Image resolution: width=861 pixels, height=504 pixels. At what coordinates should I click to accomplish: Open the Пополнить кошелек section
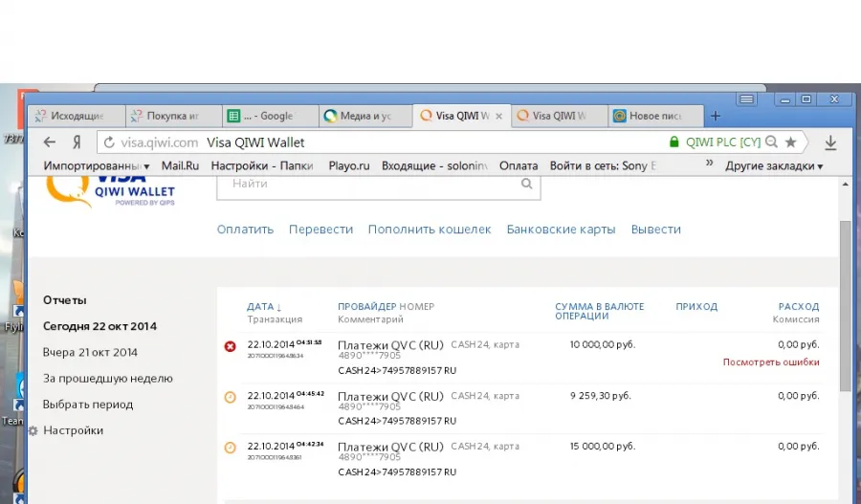(x=430, y=230)
